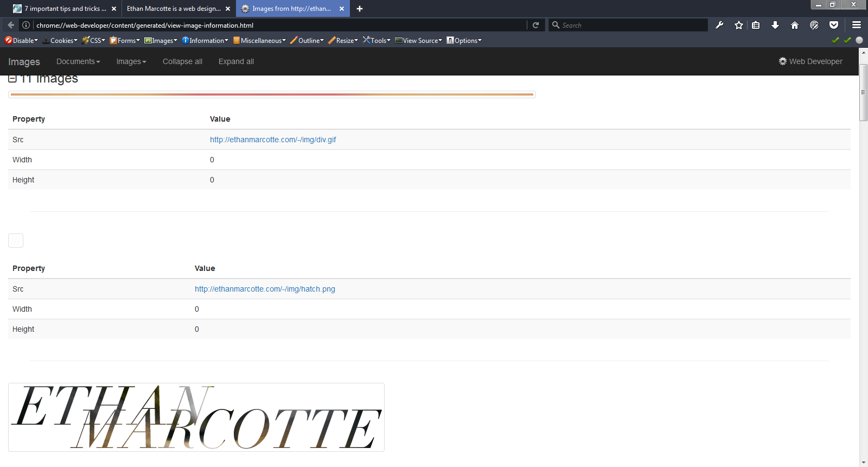Open the Disable toolbar menu
This screenshot has width=868, height=467.
coord(21,40)
